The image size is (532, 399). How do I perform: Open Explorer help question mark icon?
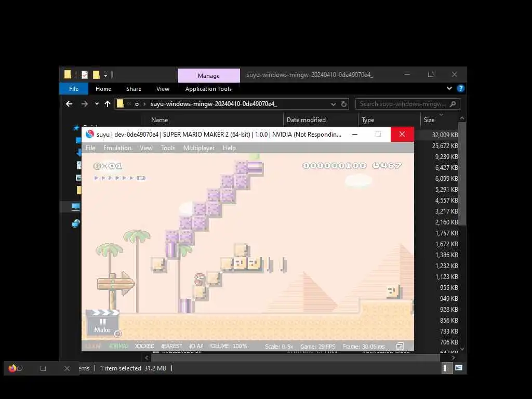[460, 88]
